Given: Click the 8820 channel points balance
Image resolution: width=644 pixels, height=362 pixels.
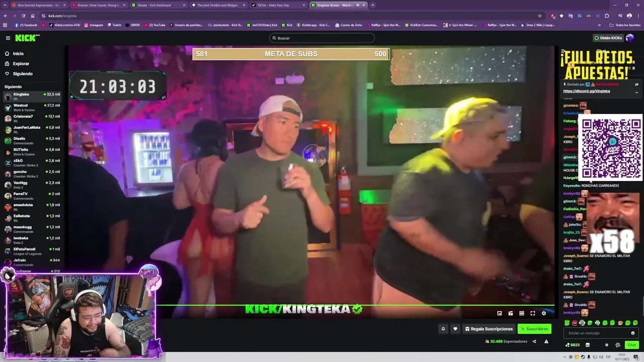Looking at the screenshot, I should (573, 345).
